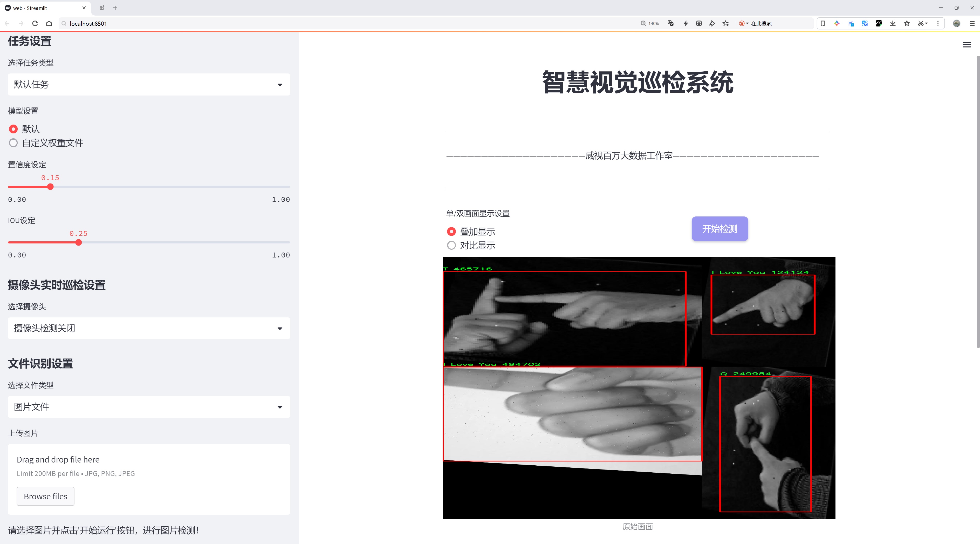Open the Streamlit app hamburger menu

pyautogui.click(x=967, y=45)
